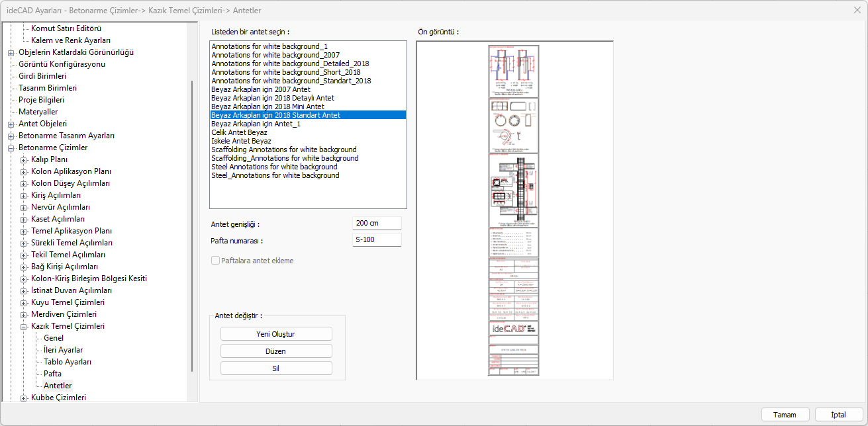Close the ideCAD Ayarları dialog window
The image size is (868, 426).
(x=857, y=9)
